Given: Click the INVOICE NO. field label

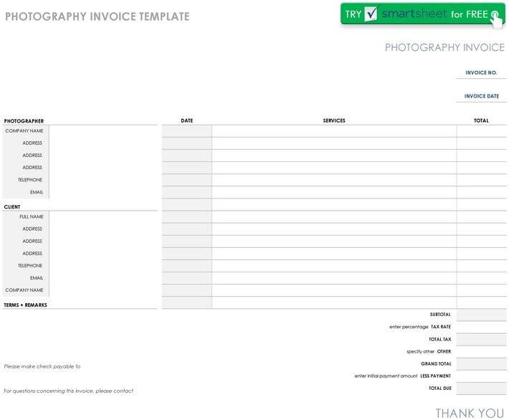Looking at the screenshot, I should [x=481, y=72].
